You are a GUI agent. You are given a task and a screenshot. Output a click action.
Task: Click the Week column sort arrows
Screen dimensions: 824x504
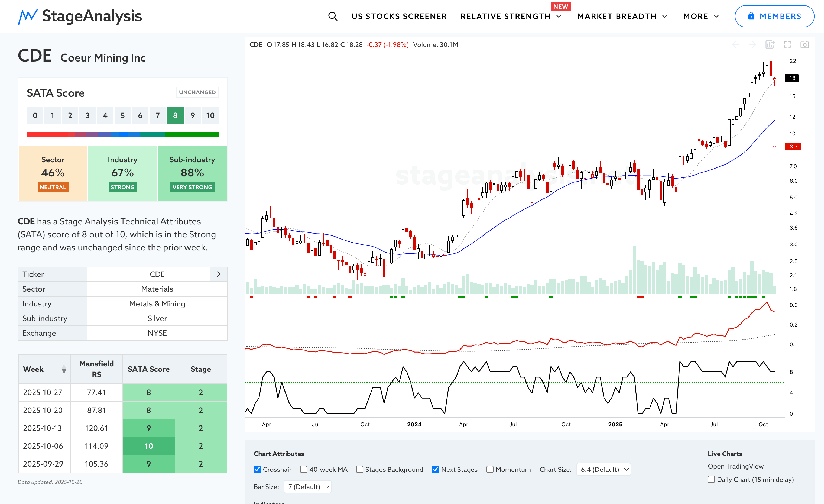click(x=64, y=369)
